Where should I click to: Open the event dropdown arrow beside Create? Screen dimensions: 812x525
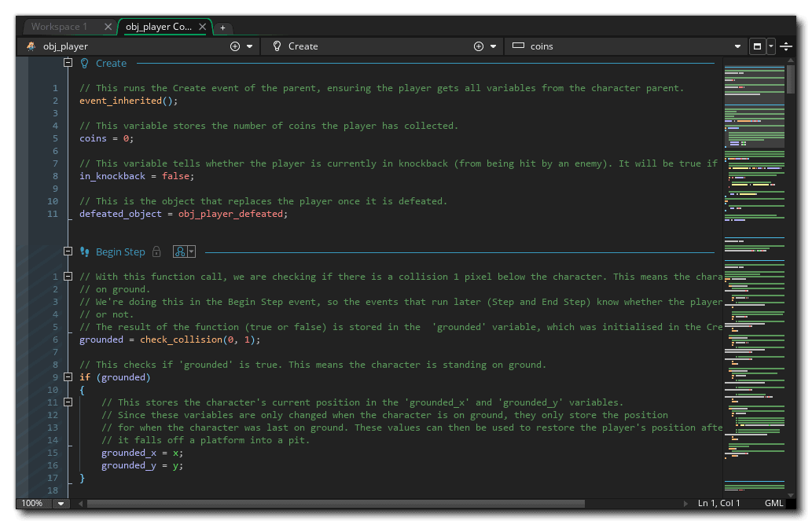click(493, 46)
